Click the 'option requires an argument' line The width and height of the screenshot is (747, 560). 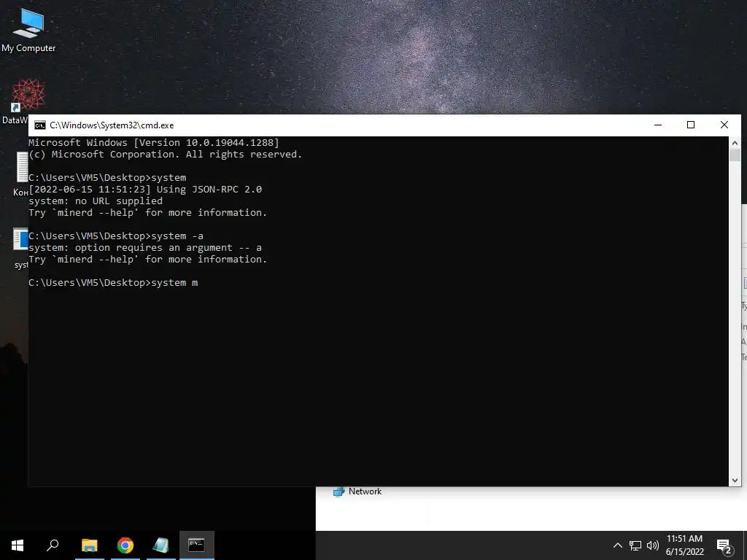(x=145, y=248)
